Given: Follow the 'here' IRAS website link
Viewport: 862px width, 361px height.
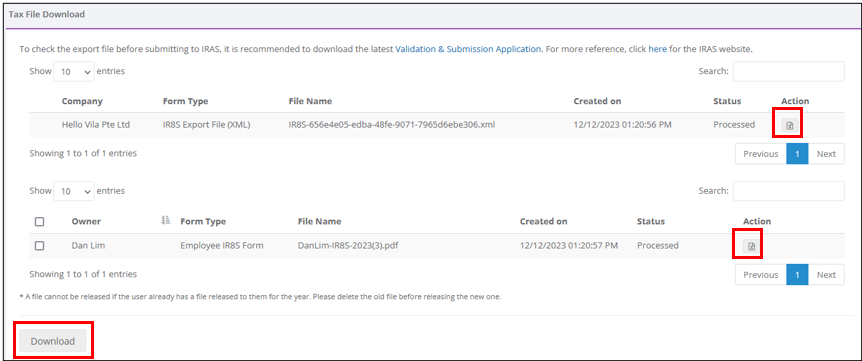Looking at the screenshot, I should click(x=657, y=49).
